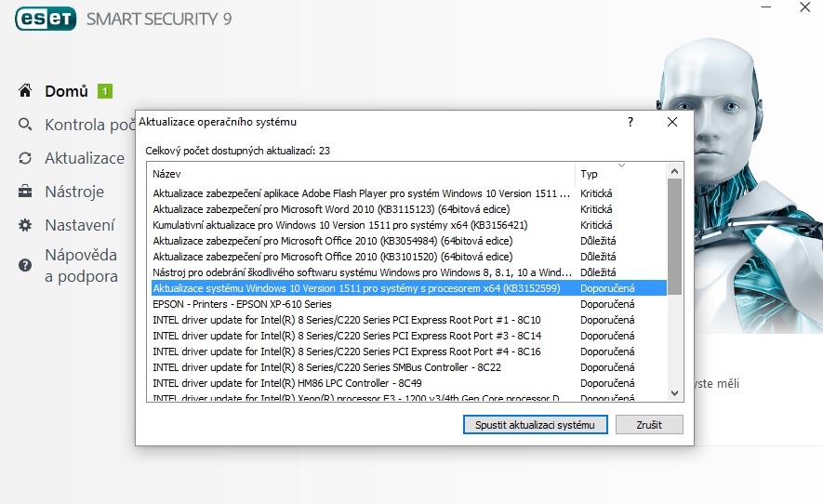Click the Domů home icon
This screenshot has width=823, height=504.
pyautogui.click(x=26, y=91)
